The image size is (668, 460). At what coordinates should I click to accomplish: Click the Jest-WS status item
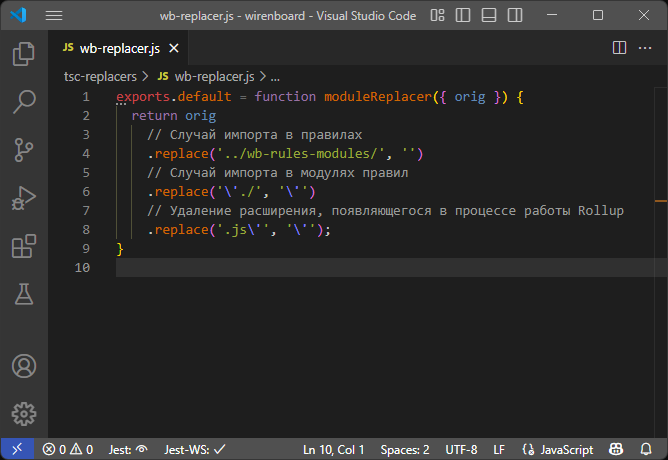point(195,449)
